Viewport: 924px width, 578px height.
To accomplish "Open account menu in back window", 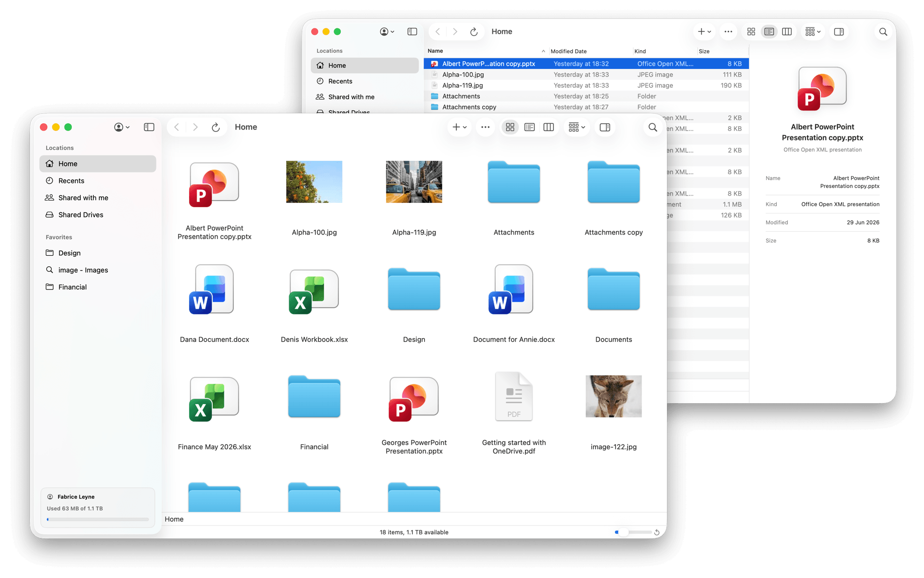I will [387, 32].
